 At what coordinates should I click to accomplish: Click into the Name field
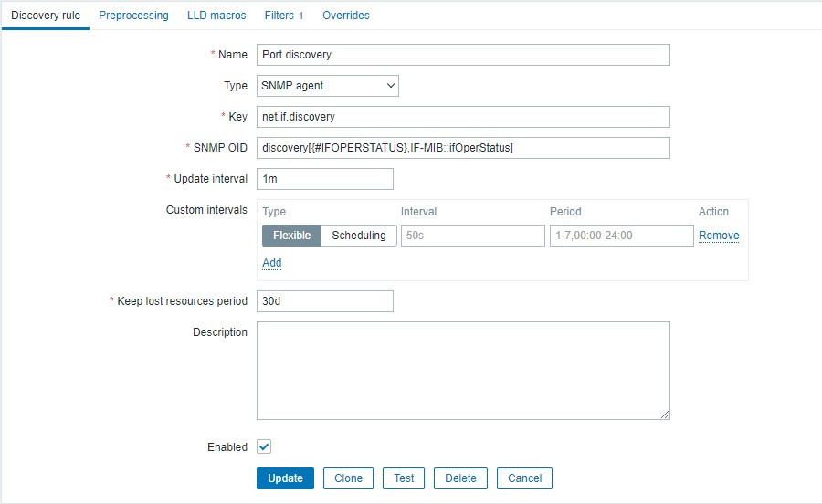point(463,55)
